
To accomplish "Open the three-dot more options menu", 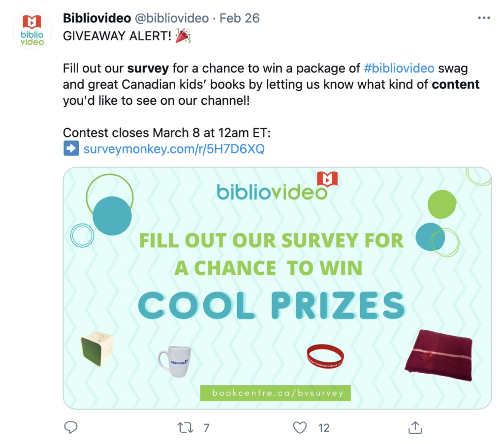I will tap(484, 18).
